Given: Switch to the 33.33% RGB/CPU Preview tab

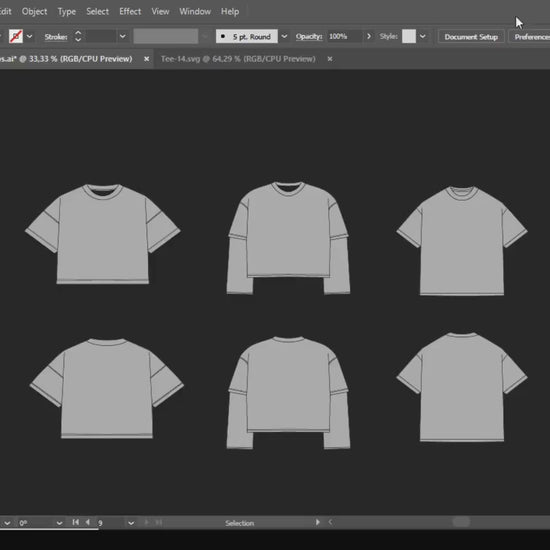Looking at the screenshot, I should pyautogui.click(x=67, y=59).
